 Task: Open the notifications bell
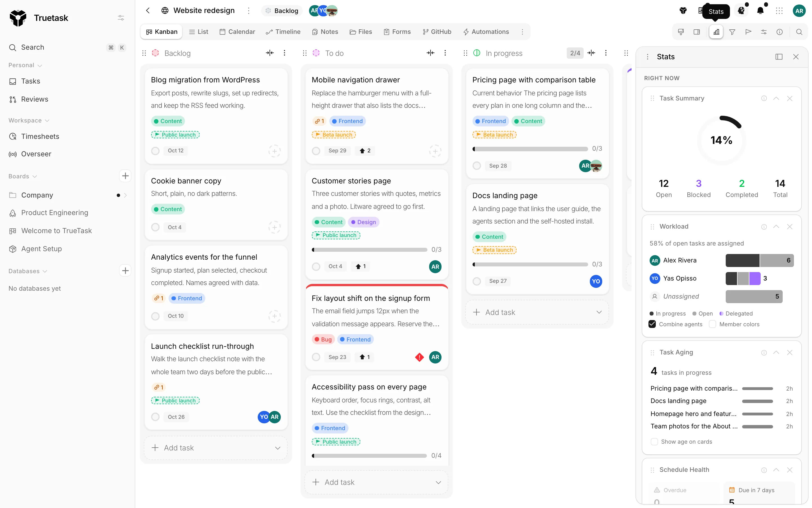[760, 10]
